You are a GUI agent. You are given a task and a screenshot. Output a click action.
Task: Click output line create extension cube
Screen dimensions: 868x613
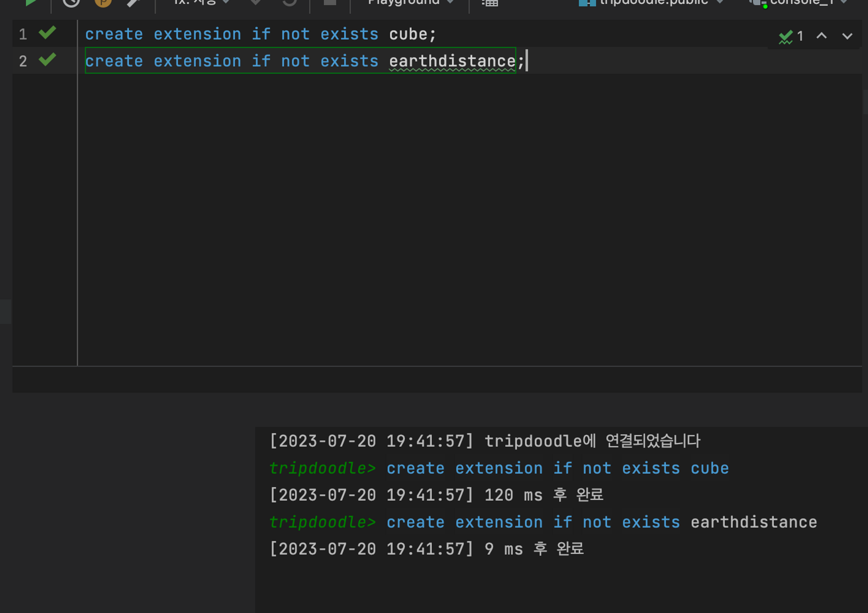tap(557, 468)
